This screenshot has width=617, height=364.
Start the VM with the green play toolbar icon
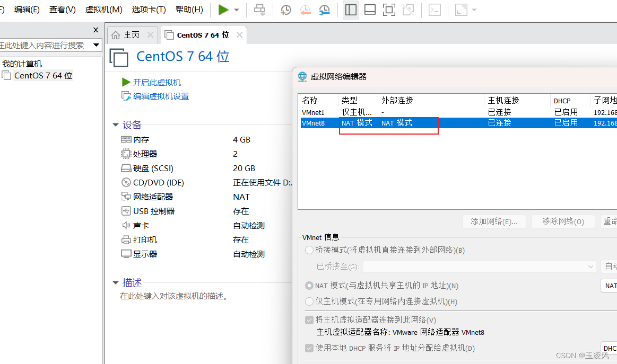point(223,10)
